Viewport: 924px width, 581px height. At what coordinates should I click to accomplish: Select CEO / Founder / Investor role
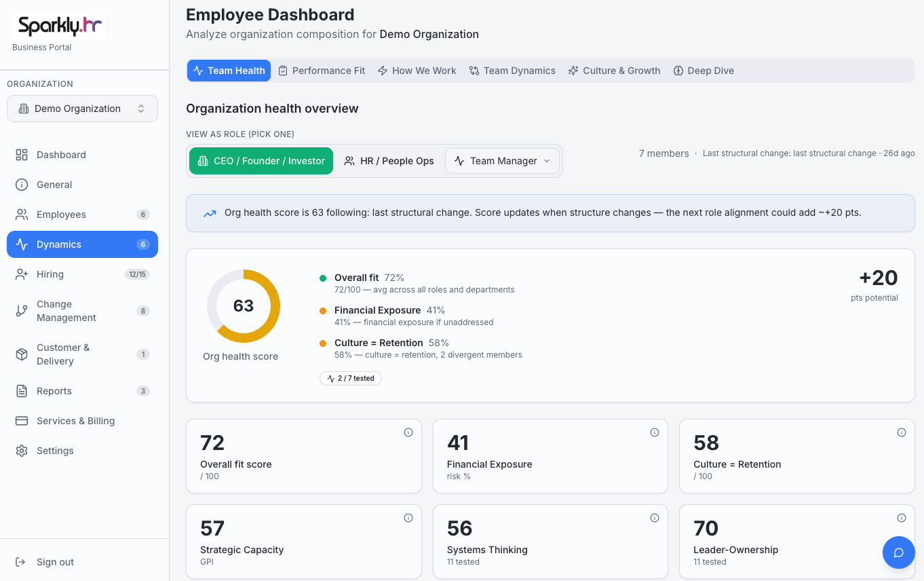click(261, 161)
